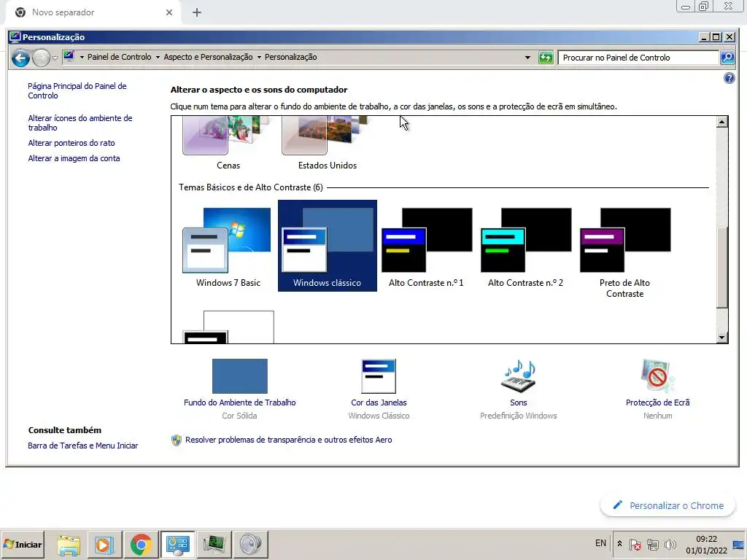Open Windows Media Player from taskbar
The height and width of the screenshot is (560, 747).
pos(104,544)
